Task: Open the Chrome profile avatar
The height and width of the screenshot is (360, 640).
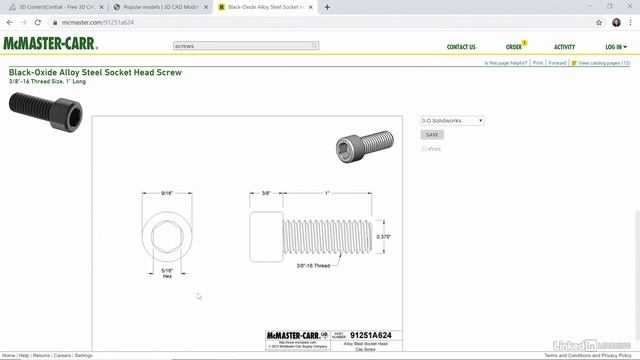Action: point(616,22)
